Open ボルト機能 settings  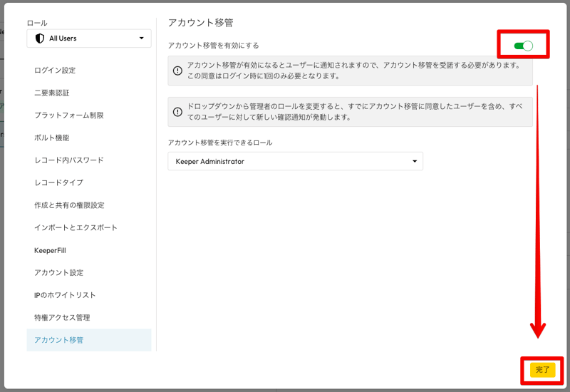tap(52, 138)
